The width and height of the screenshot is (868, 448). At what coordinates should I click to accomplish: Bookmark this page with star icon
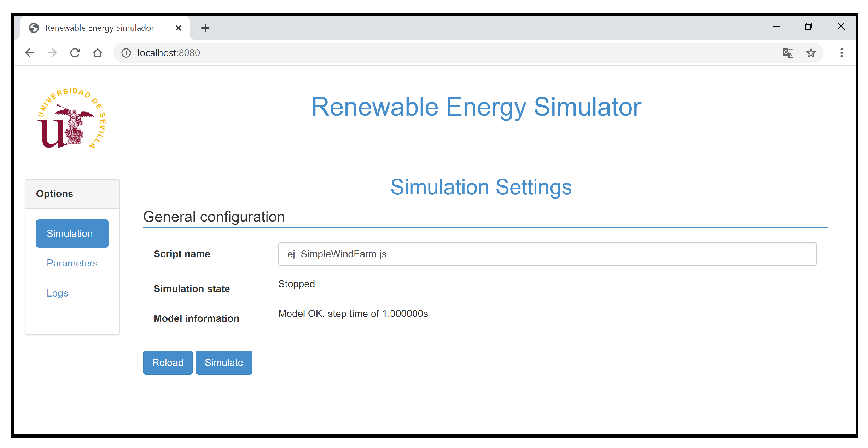click(811, 53)
